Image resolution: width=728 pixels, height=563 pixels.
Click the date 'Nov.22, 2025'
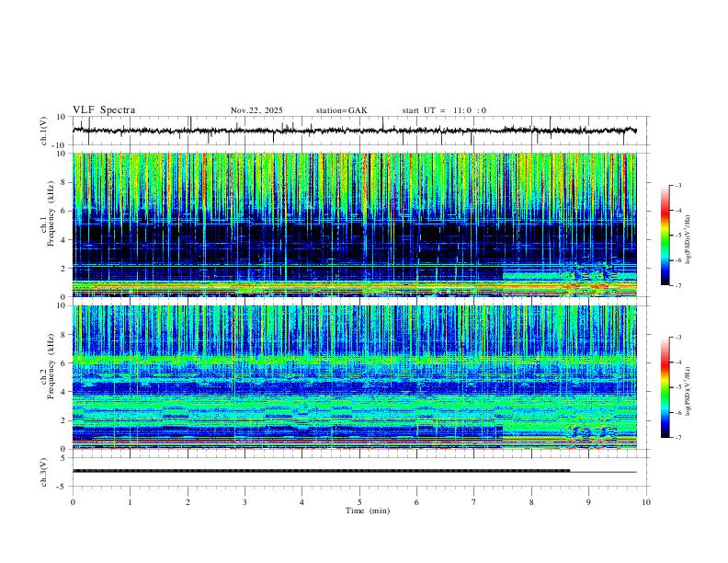pyautogui.click(x=256, y=110)
